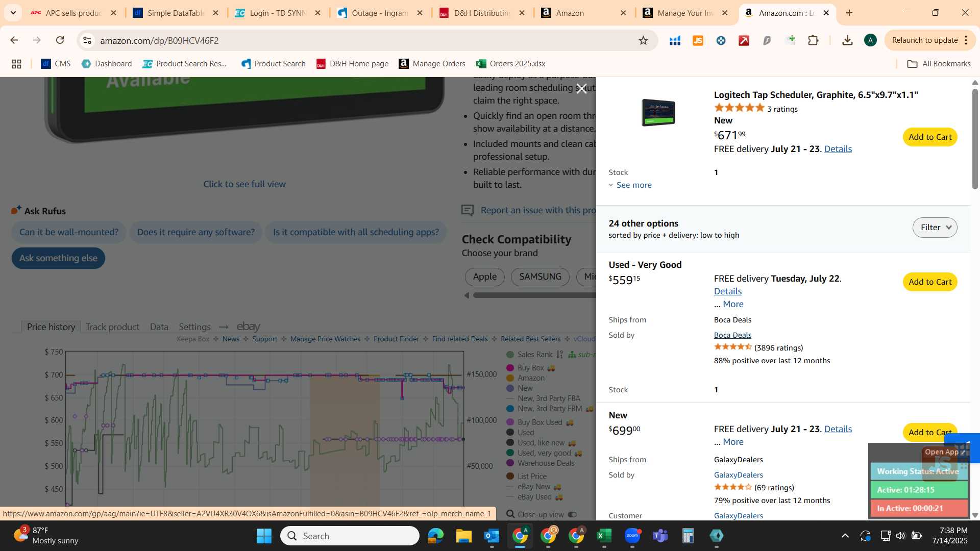
Task: Click Relaunch to update button
Action: point(924,40)
